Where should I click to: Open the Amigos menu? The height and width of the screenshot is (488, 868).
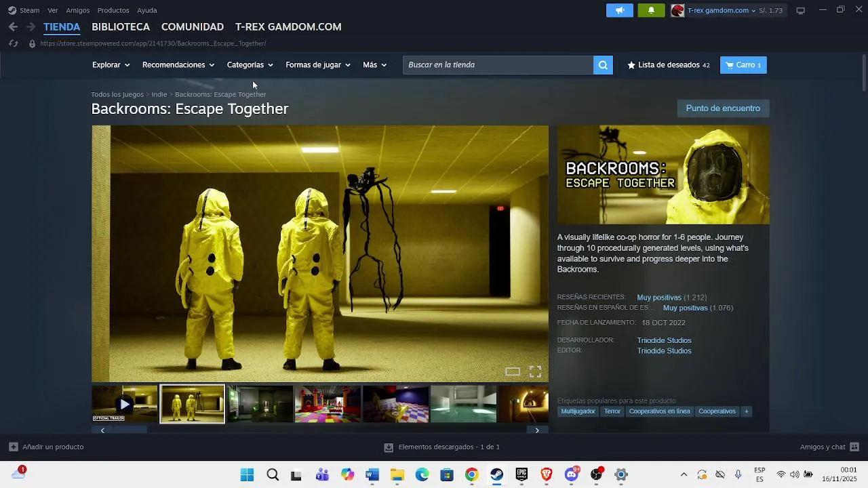coord(78,10)
